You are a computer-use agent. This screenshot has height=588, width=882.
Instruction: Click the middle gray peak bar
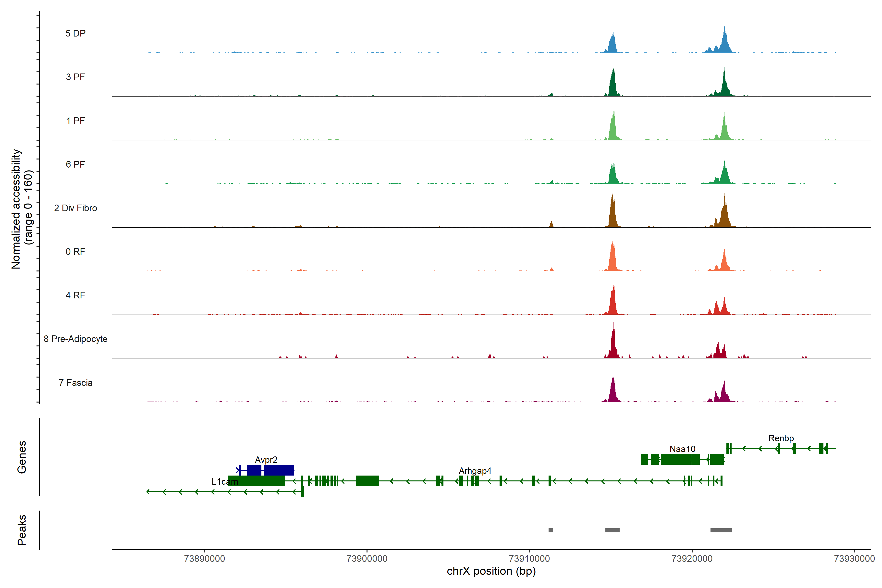(x=612, y=530)
